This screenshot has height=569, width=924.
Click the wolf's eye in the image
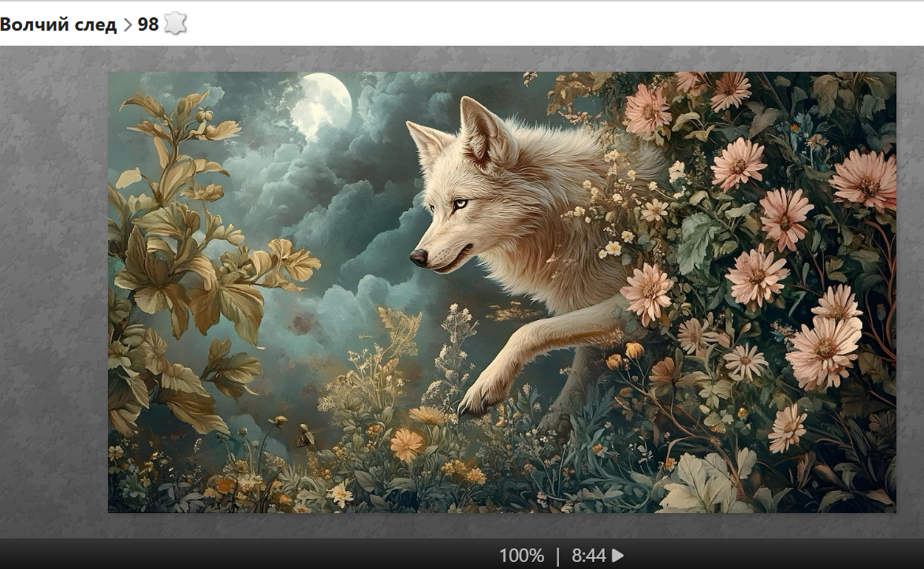point(460,203)
